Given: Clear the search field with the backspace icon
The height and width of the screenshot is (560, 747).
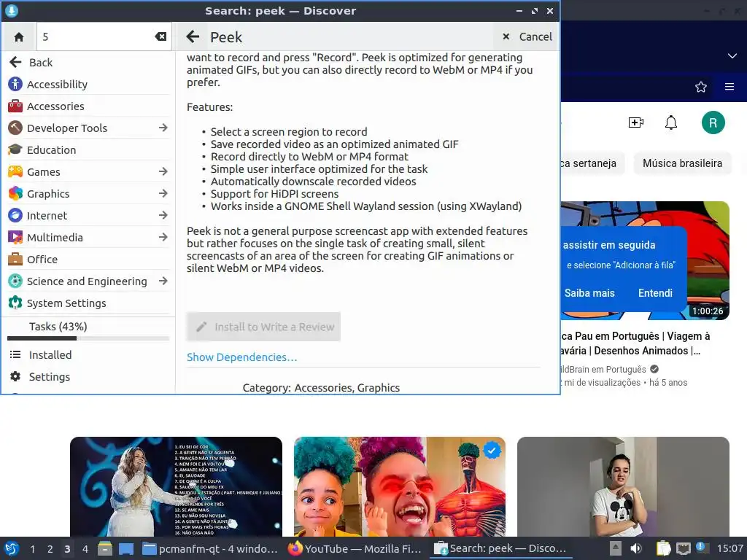Looking at the screenshot, I should pyautogui.click(x=160, y=36).
